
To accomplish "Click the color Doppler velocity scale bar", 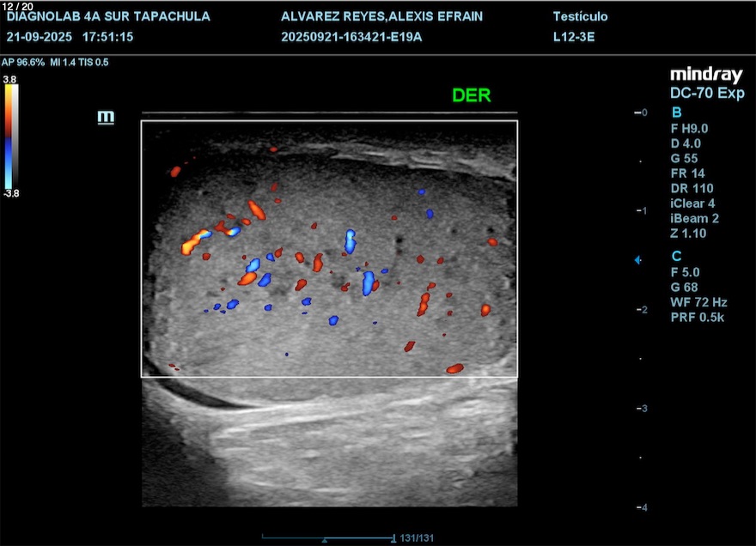I will coord(9,136).
